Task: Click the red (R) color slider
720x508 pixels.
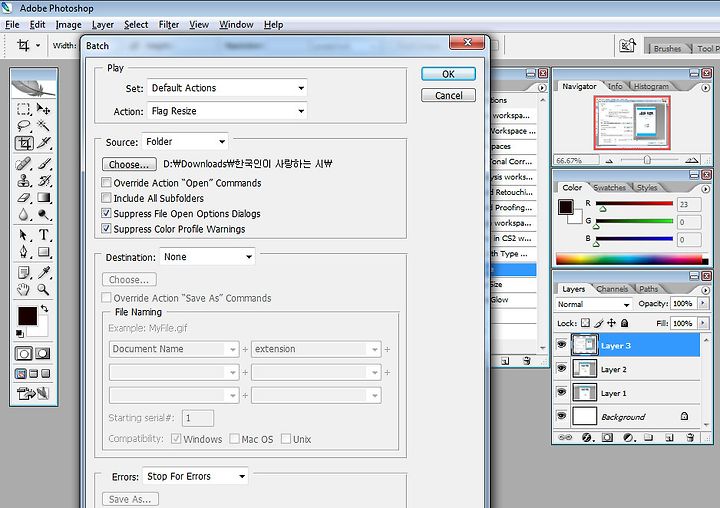Action: [x=634, y=203]
